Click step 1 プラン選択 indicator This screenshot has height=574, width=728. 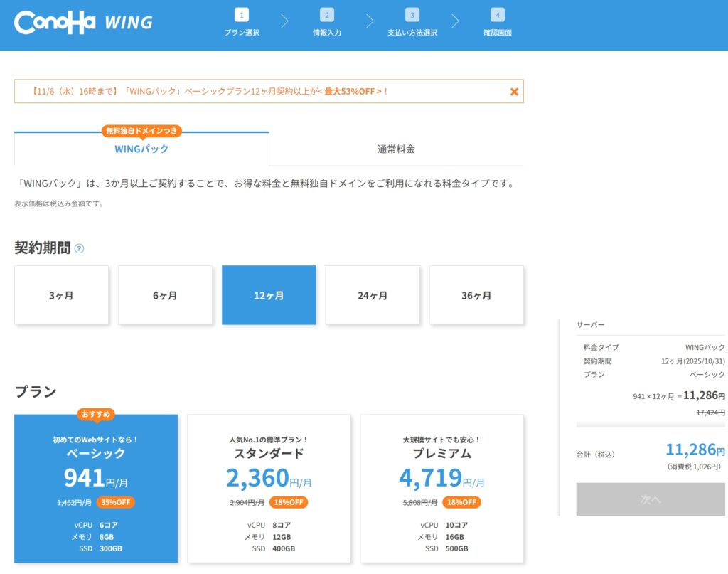point(242,22)
